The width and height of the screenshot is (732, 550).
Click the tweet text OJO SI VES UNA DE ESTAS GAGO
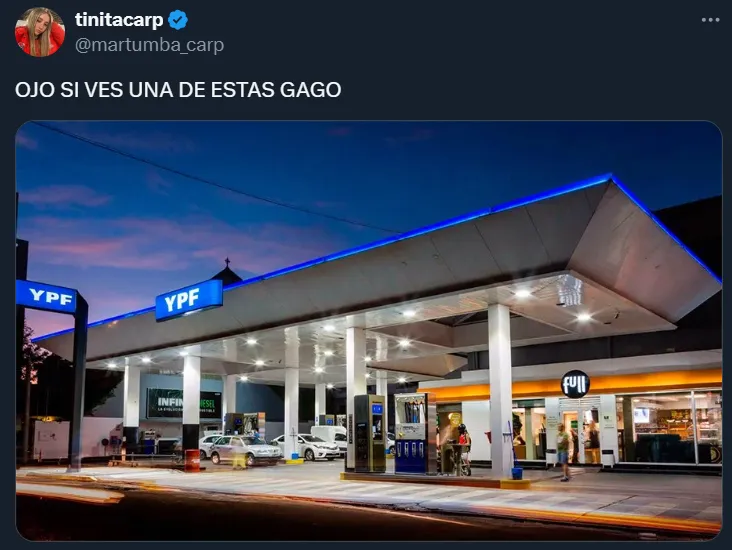tap(178, 90)
